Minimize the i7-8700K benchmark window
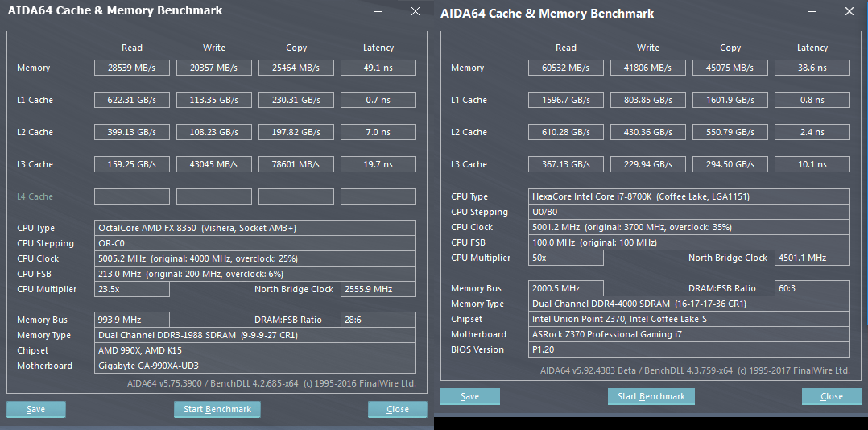Image resolution: width=868 pixels, height=430 pixels. click(x=812, y=12)
